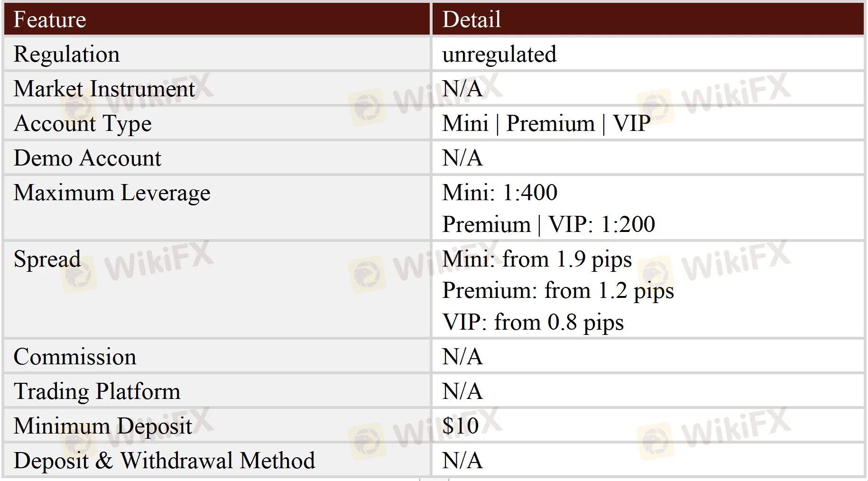Select the Spread row label
The width and height of the screenshot is (868, 481).
[x=47, y=259]
